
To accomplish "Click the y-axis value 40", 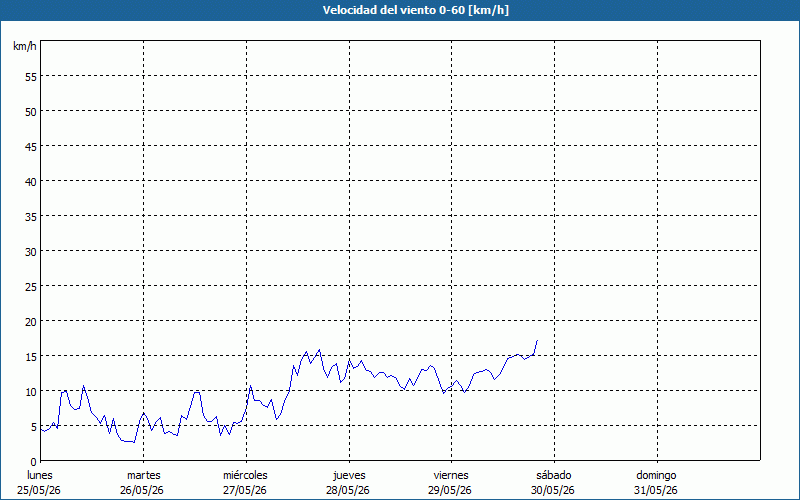I will click(31, 182).
